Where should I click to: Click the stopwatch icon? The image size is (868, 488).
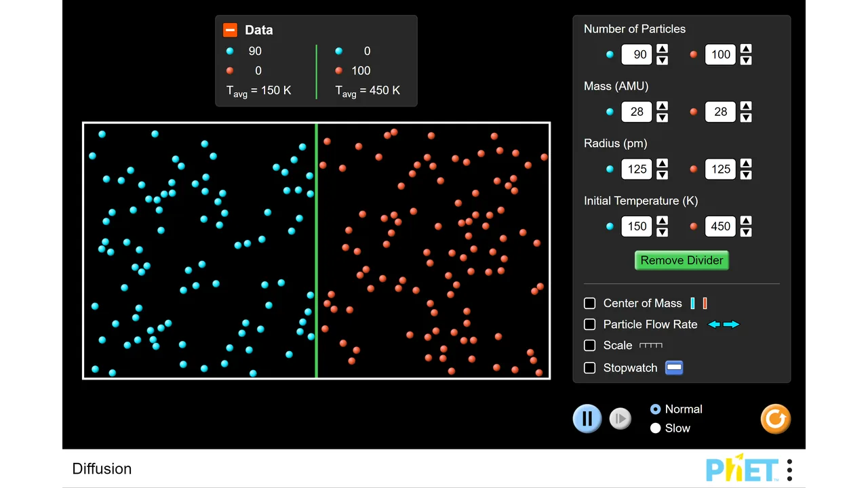click(x=674, y=367)
